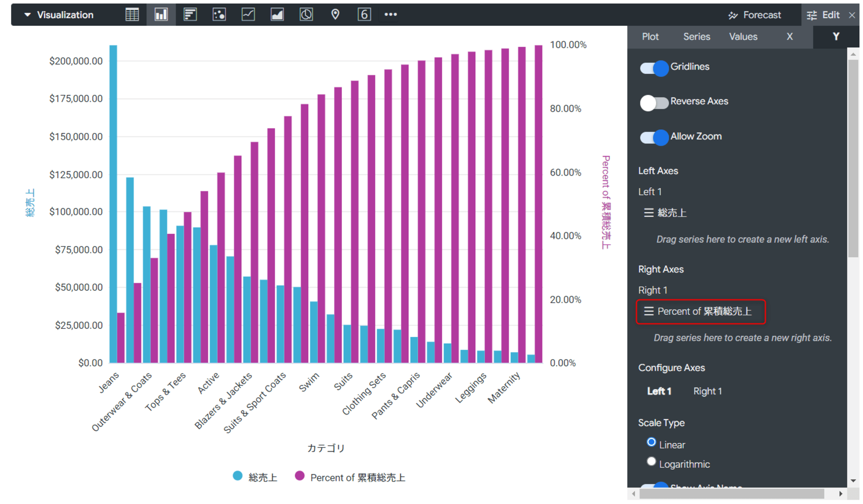Toggle 総売上 series in chart legend
The width and height of the screenshot is (863, 504).
255,477
